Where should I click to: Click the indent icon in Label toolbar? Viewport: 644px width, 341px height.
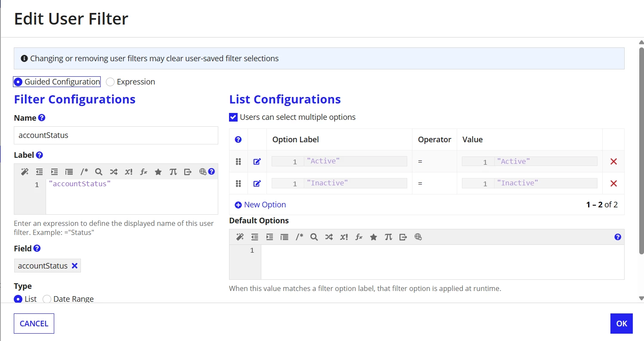tap(54, 172)
